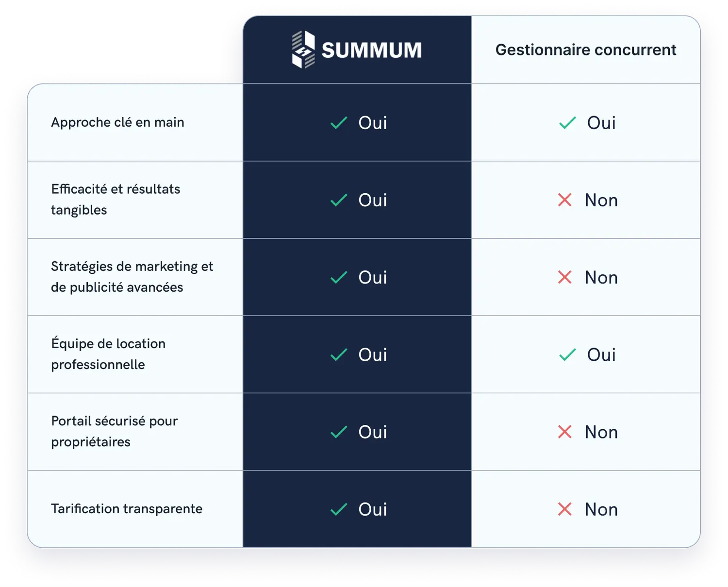The width and height of the screenshot is (728, 587).
Task: Select the Gestionnaire concurrent column header
Action: (585, 50)
